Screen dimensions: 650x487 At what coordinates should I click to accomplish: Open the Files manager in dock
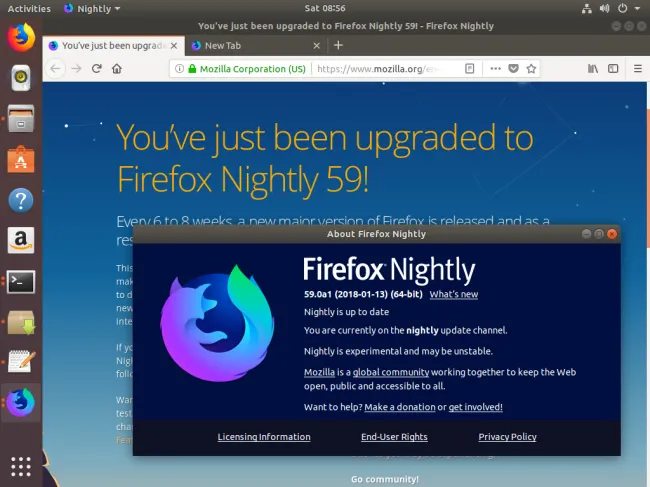pos(21,118)
